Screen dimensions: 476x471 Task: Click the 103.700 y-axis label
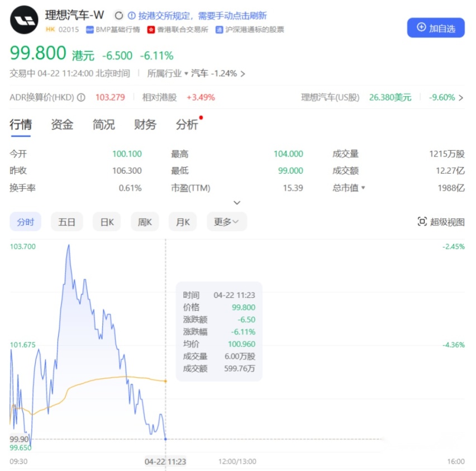23,246
